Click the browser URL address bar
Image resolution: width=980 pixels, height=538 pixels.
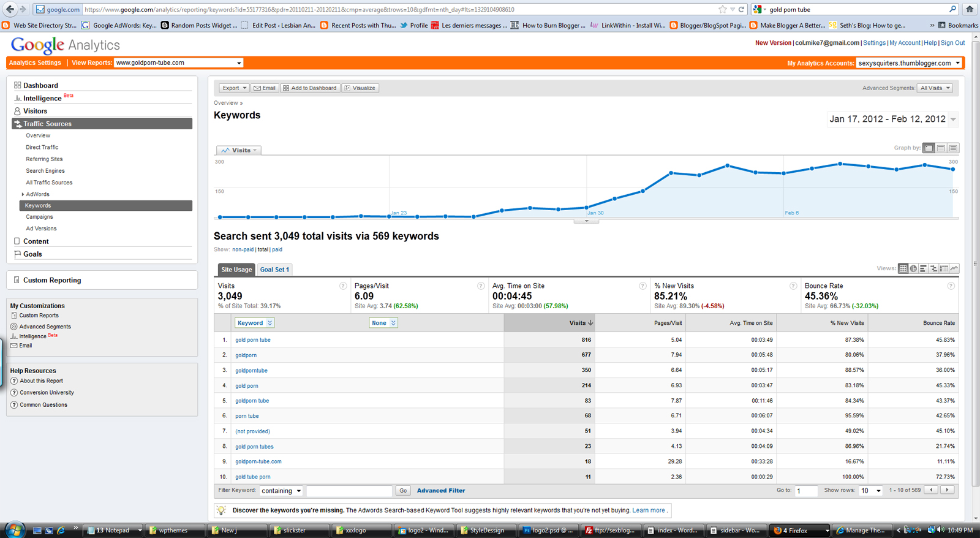398,9
